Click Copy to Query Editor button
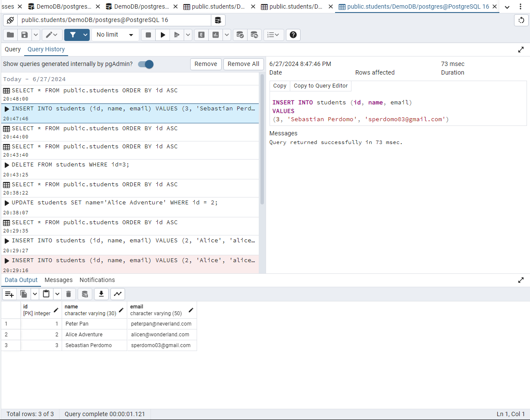The width and height of the screenshot is (530, 420). coord(320,86)
